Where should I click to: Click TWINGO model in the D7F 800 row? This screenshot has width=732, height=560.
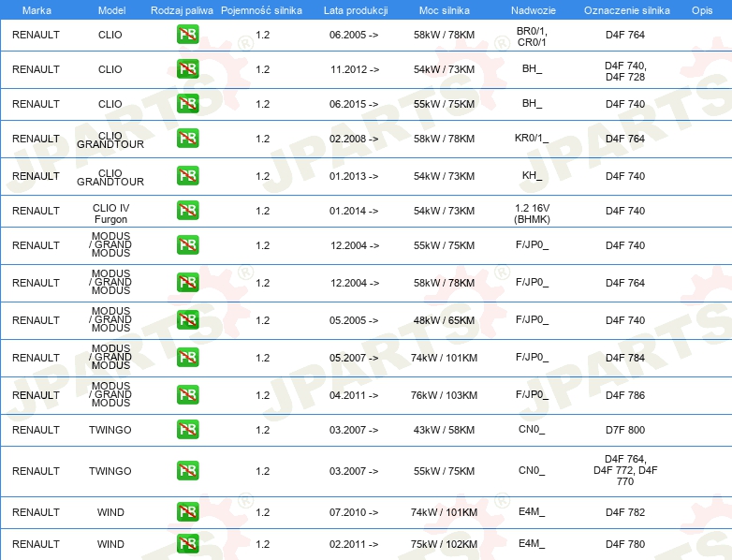click(x=110, y=430)
